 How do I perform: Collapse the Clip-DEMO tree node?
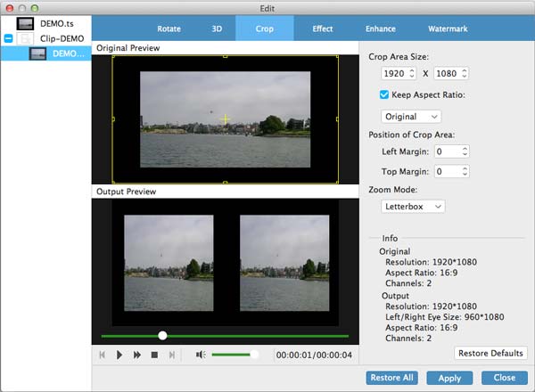coord(9,38)
